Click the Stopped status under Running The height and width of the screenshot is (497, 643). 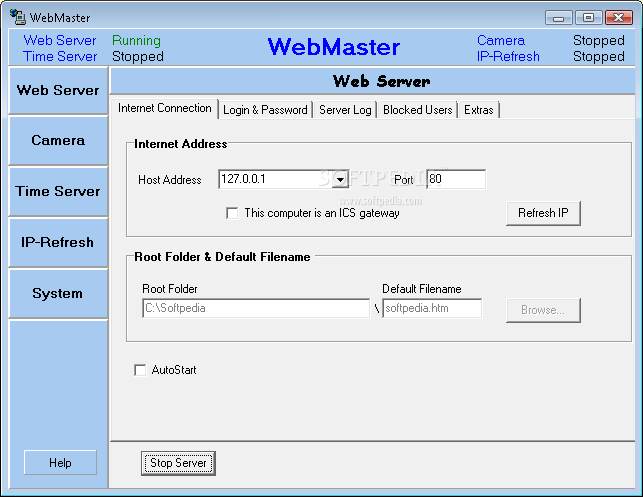pyautogui.click(x=138, y=56)
